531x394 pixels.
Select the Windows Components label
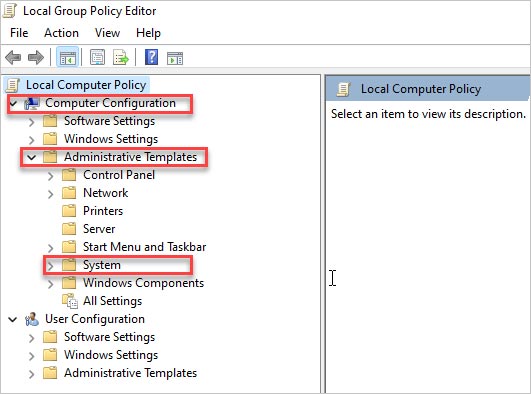[144, 283]
